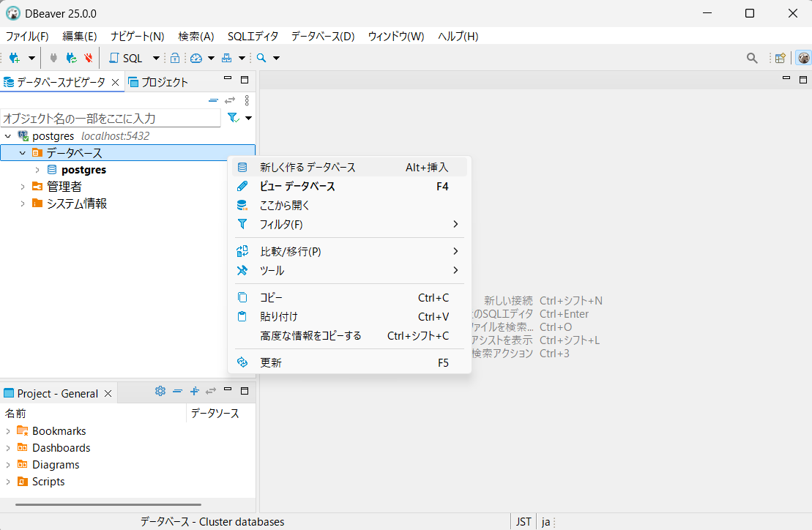Expand the 管理者 tree node
The width and height of the screenshot is (812, 530).
click(23, 187)
